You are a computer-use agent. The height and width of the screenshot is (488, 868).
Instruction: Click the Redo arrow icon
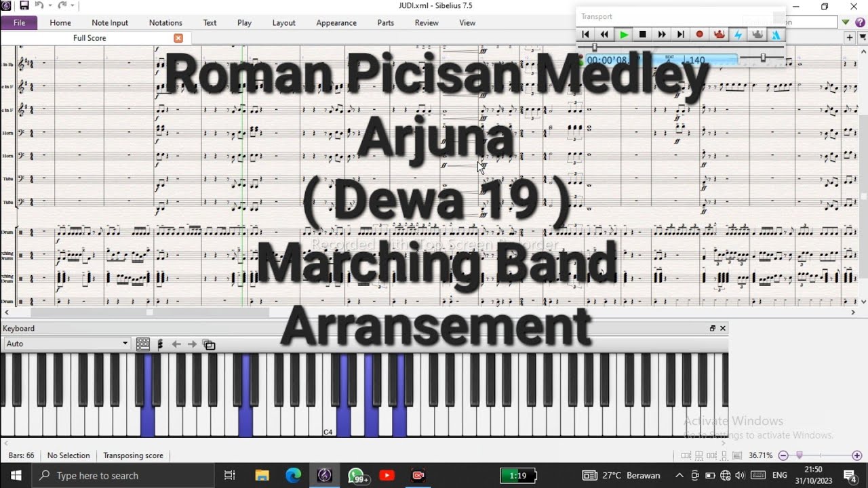click(x=62, y=5)
